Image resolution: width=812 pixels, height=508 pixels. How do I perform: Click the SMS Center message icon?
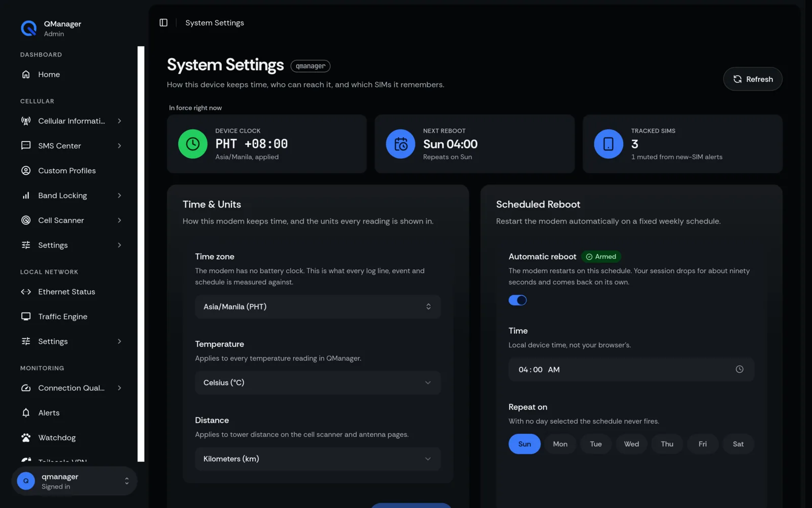pyautogui.click(x=26, y=146)
